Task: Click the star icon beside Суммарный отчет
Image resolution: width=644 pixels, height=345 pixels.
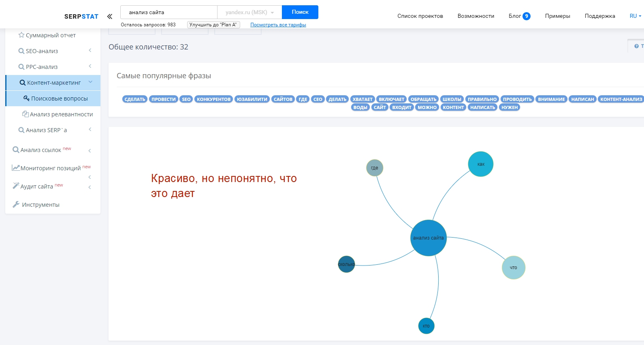Action: [x=21, y=35]
